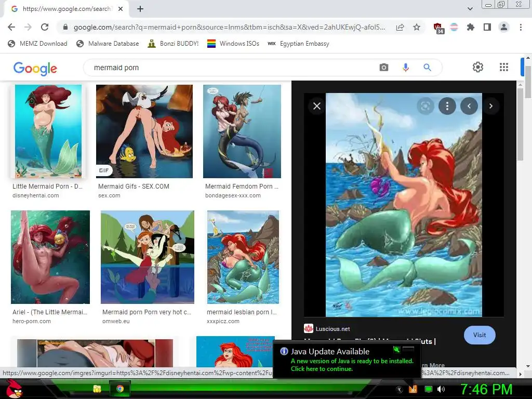This screenshot has height=399, width=532.
Task: Open the preview panel's three-dot options
Action: coord(447,106)
